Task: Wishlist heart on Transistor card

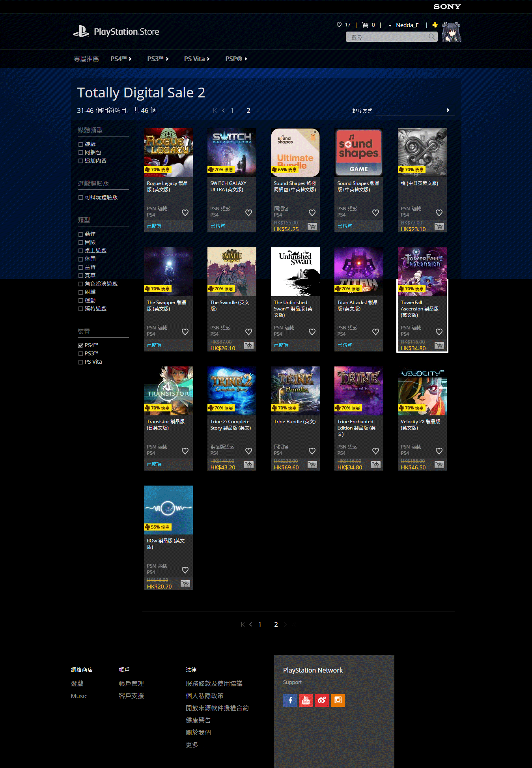Action: tap(185, 451)
